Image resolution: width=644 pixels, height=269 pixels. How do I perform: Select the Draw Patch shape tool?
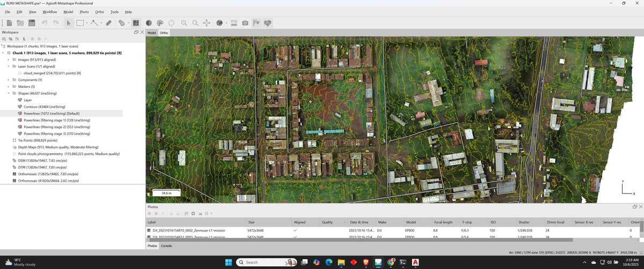click(121, 23)
